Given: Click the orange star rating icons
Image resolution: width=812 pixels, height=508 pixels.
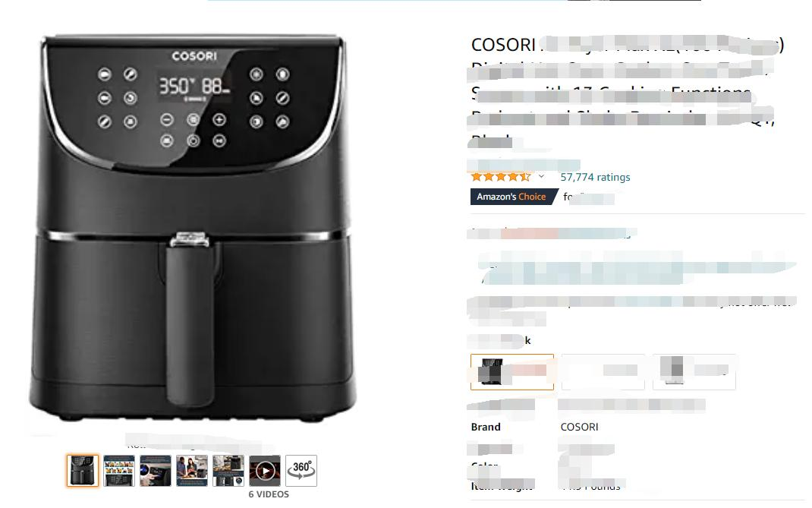Looking at the screenshot, I should (x=501, y=177).
